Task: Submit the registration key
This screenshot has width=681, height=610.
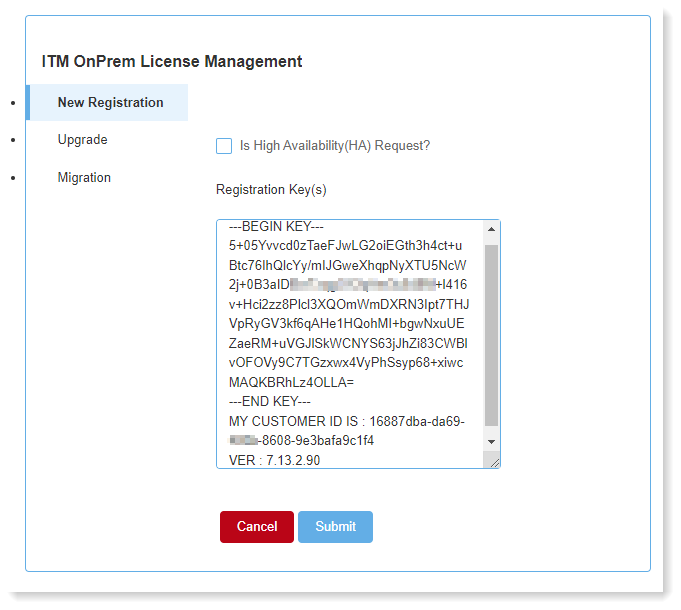Action: point(335,527)
